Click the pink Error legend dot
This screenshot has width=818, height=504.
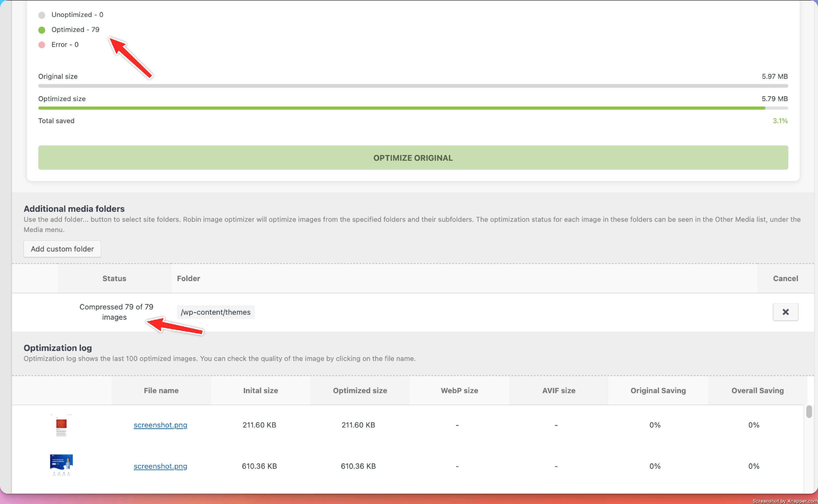pos(42,45)
